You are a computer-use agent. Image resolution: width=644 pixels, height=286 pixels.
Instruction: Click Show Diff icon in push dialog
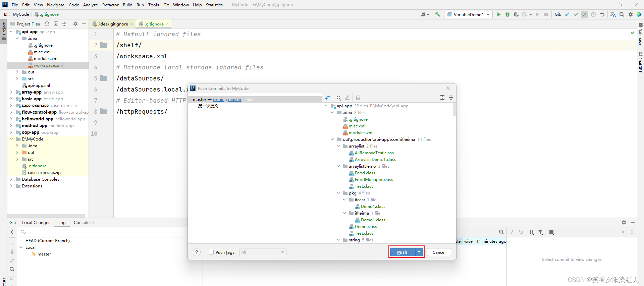(327, 98)
